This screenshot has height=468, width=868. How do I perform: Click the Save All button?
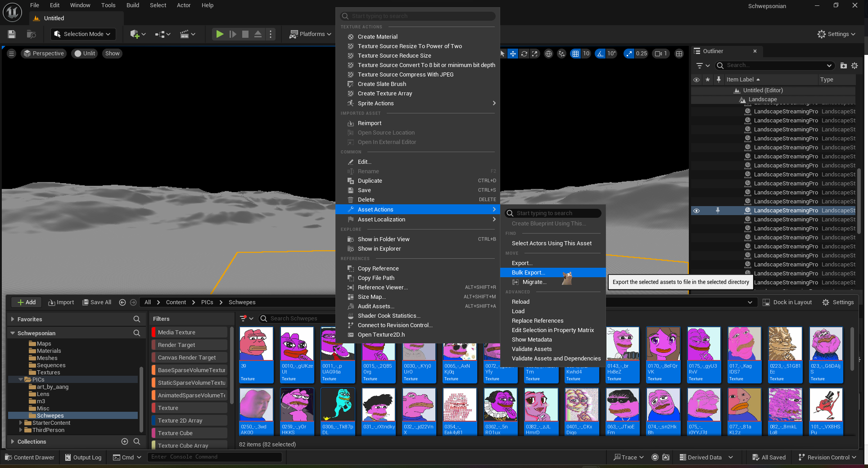point(97,302)
